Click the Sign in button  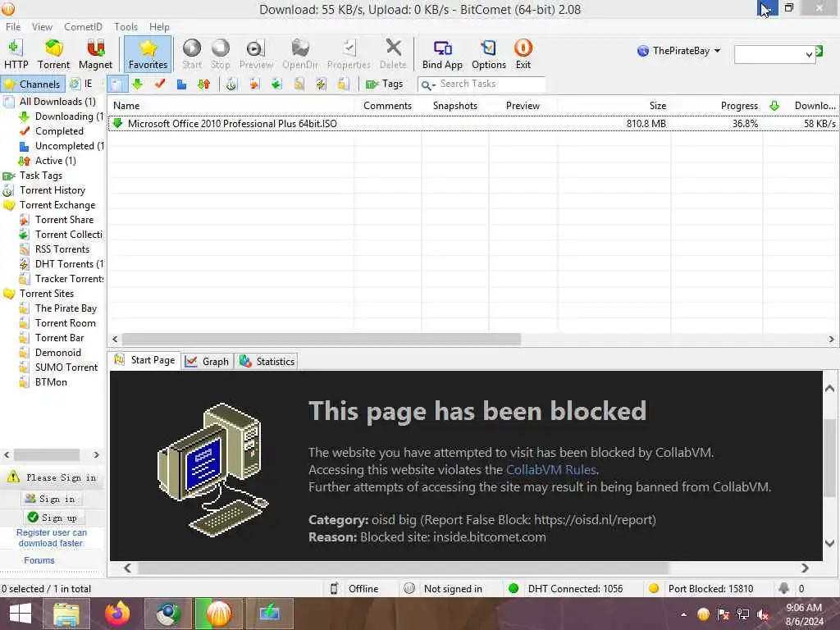[52, 499]
